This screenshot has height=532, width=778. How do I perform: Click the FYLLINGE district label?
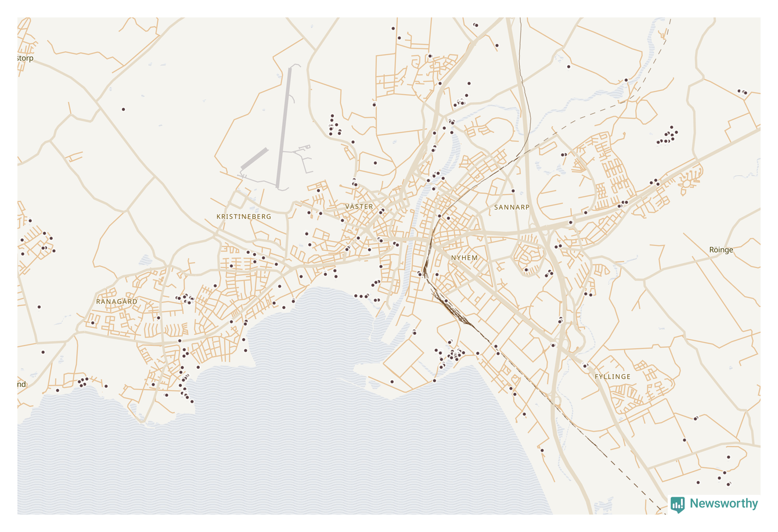tap(613, 376)
